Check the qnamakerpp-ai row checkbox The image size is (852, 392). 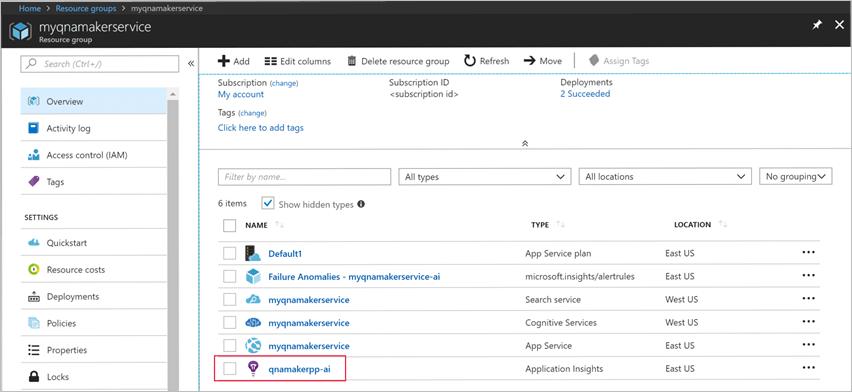coord(229,369)
